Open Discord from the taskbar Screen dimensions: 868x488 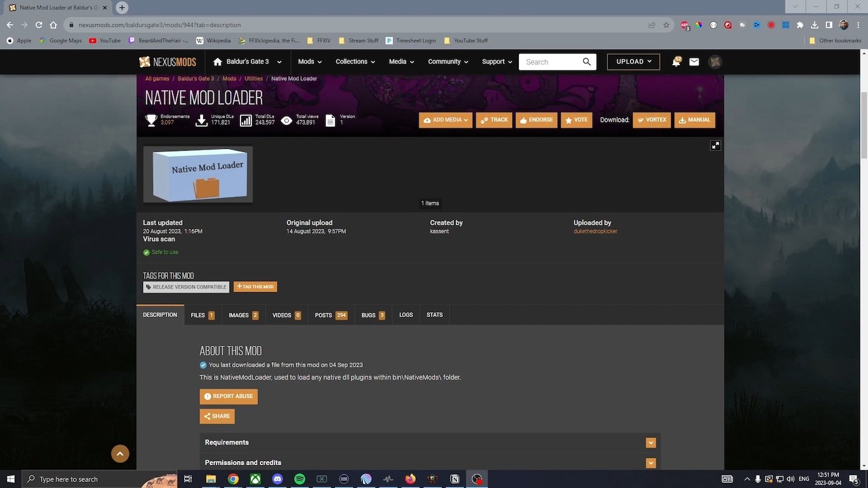tap(277, 479)
